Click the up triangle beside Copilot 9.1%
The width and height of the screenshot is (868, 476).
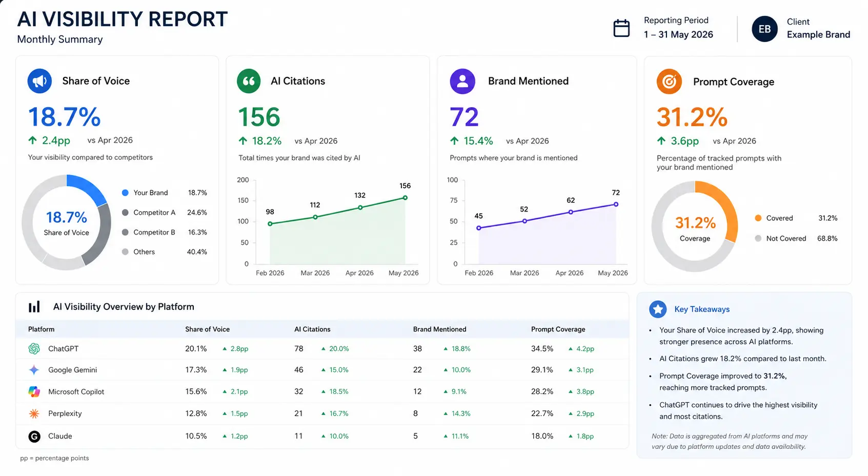point(446,391)
